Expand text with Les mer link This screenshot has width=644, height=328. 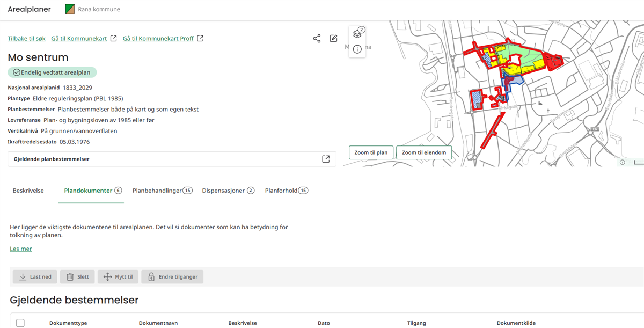[21, 249]
